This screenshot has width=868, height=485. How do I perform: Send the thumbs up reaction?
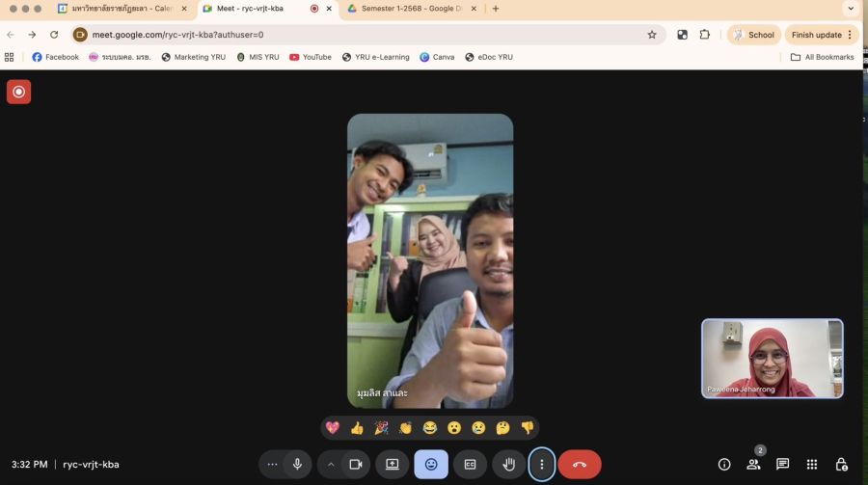click(x=357, y=427)
